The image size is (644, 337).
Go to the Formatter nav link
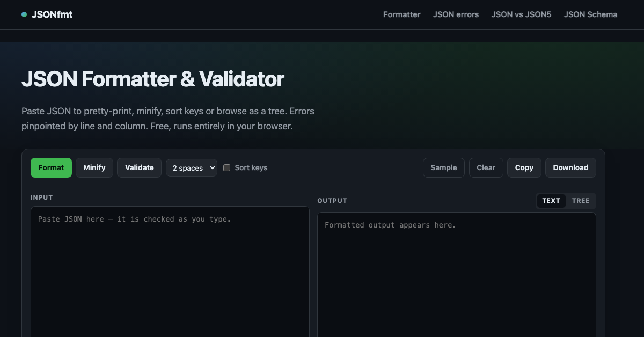[x=401, y=14]
